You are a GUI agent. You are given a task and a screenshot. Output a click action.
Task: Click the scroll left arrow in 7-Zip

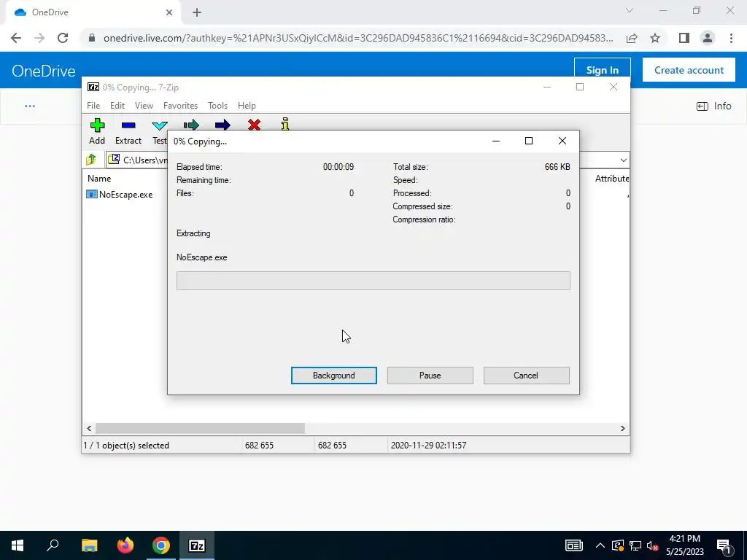89,429
